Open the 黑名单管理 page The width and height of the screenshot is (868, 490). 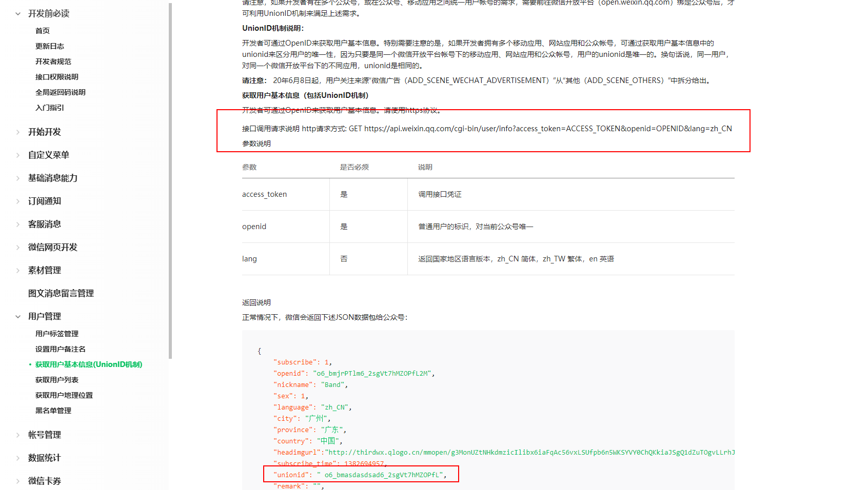(x=53, y=411)
